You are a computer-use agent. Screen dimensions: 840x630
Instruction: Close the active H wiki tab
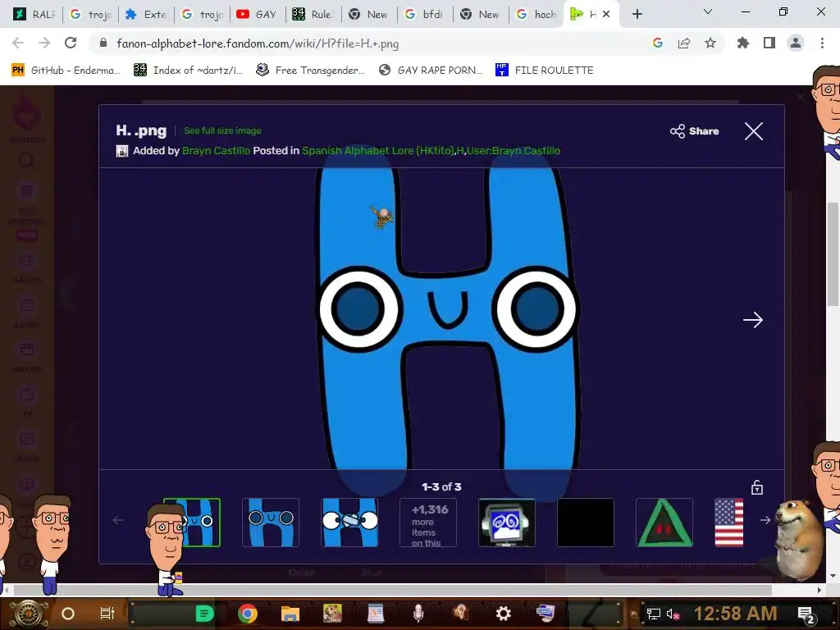tap(606, 15)
